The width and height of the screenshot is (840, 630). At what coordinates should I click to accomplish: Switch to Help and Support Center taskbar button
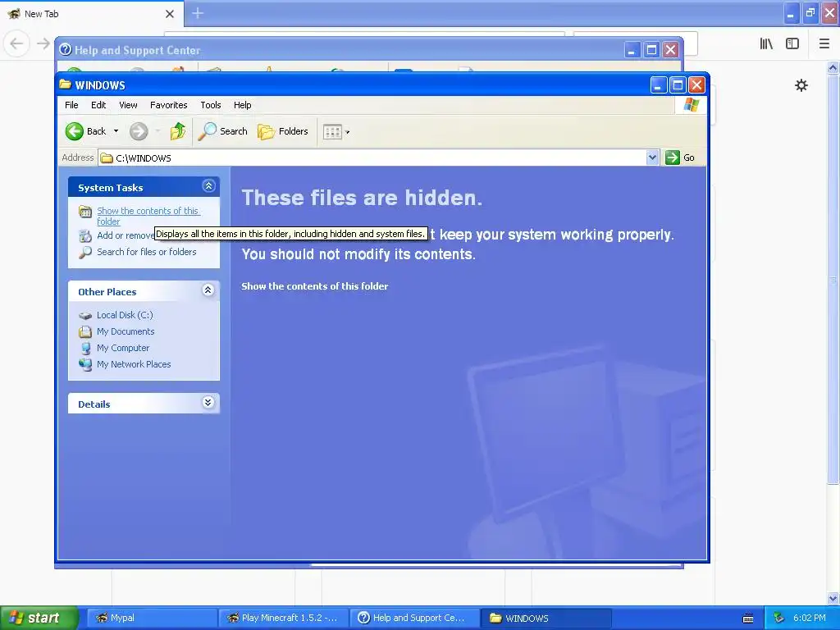tap(415, 619)
